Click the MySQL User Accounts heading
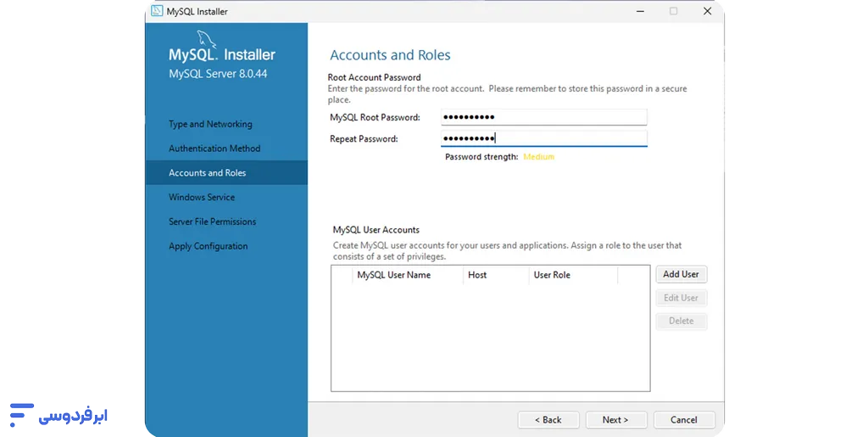 pos(376,230)
